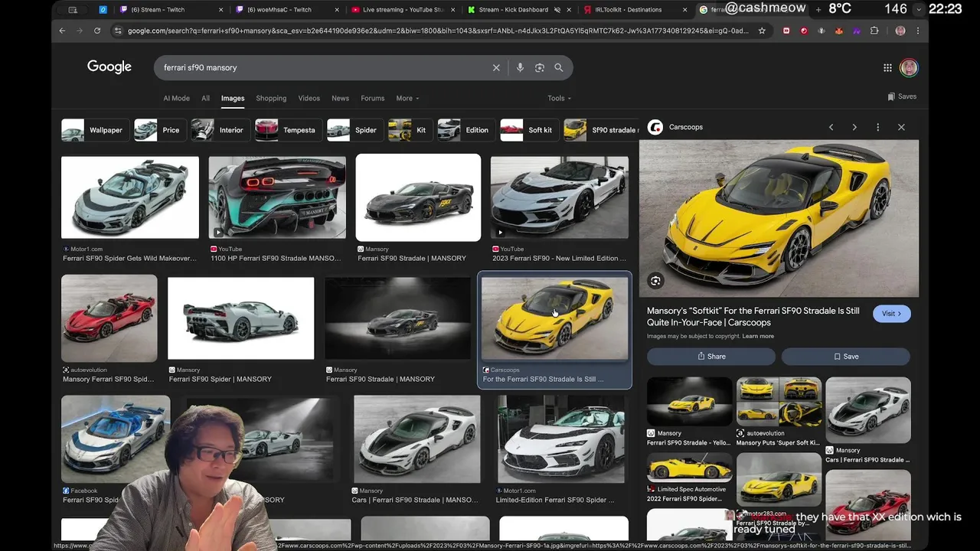Open Motor1.com SF90 Spider Wild Makeover thumbnail
Image resolution: width=980 pixels, height=551 pixels.
[130, 197]
